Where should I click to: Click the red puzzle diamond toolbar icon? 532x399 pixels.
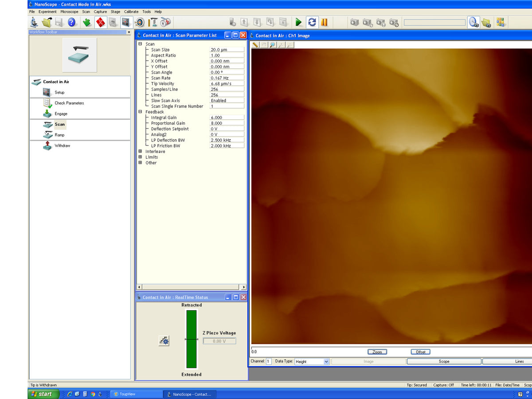point(101,22)
